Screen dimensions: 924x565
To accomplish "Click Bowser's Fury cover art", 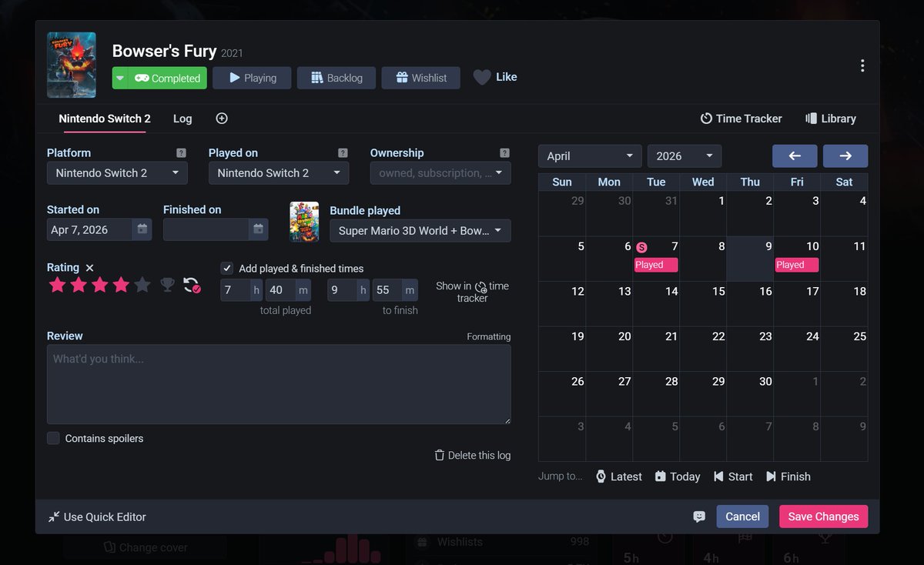I will (72, 65).
